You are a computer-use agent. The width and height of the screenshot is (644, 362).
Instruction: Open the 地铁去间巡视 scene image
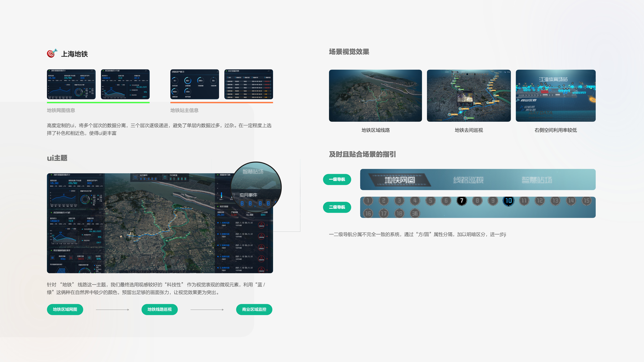[469, 96]
